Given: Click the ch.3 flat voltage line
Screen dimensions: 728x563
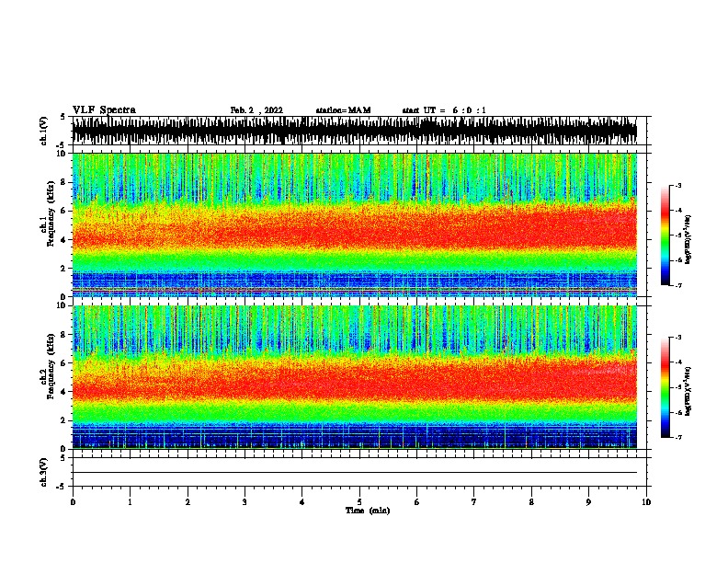Looking at the screenshot, I should [x=354, y=473].
